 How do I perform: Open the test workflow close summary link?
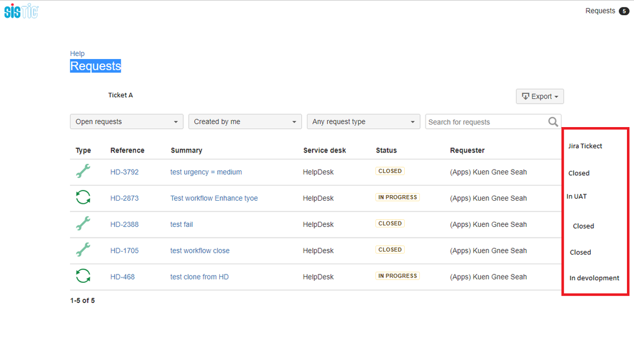pos(199,250)
